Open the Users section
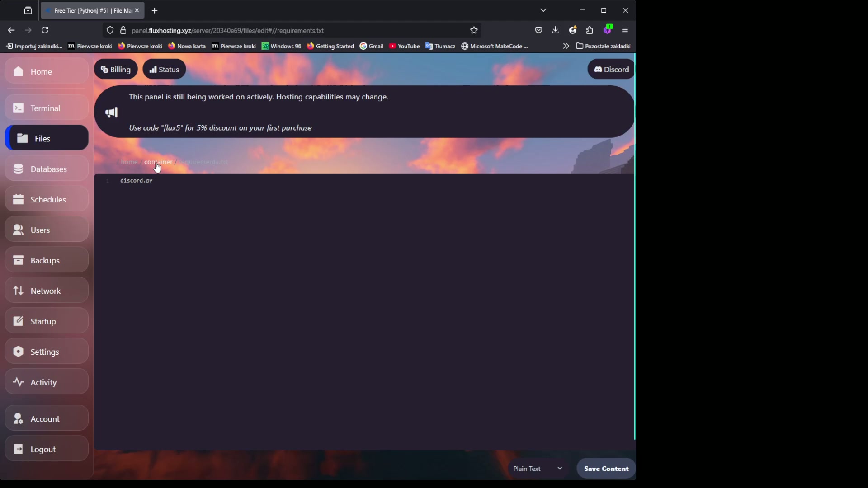868x488 pixels. (47, 230)
